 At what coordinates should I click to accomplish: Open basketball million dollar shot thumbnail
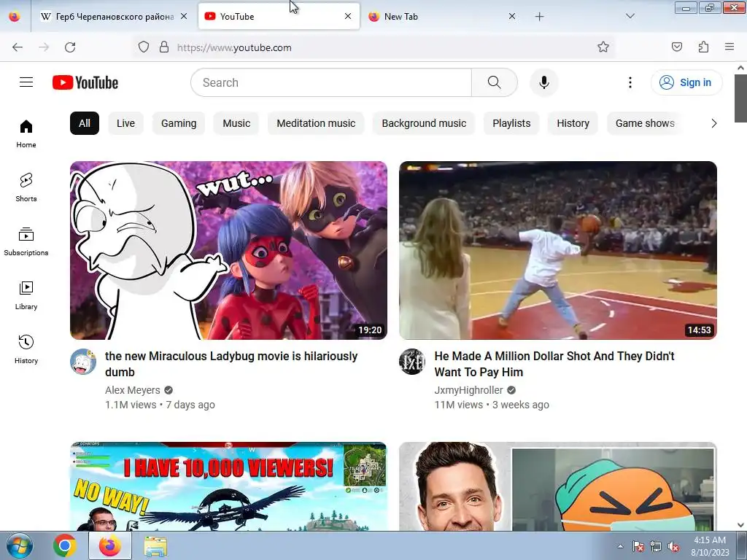pyautogui.click(x=558, y=251)
